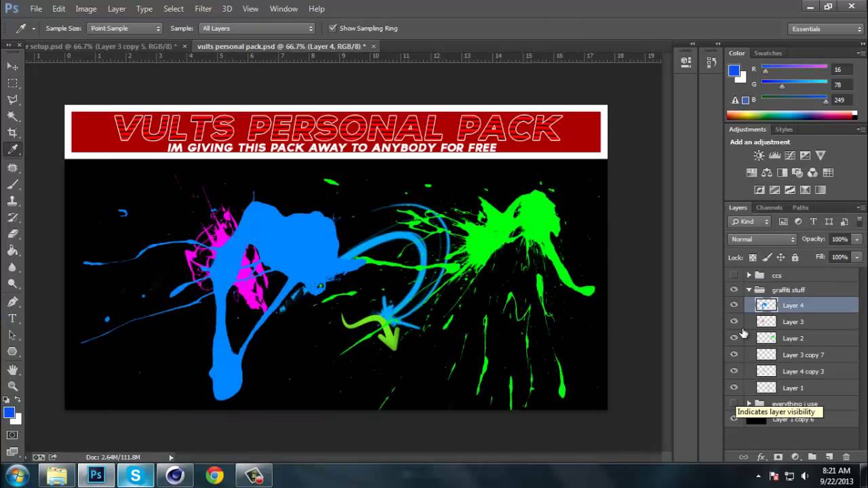Add a Curves adjustment
868x488 pixels.
pos(790,156)
